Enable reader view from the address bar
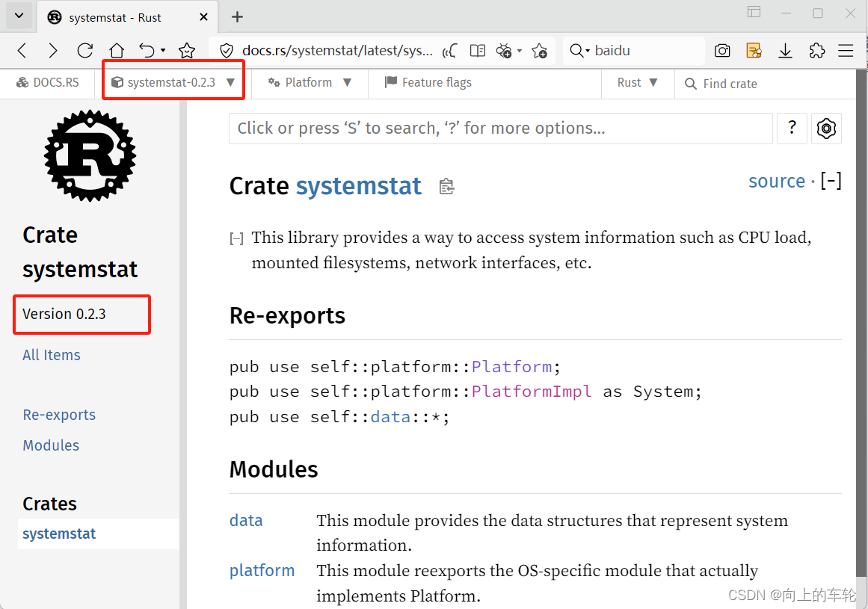This screenshot has width=868, height=609. pyautogui.click(x=478, y=50)
